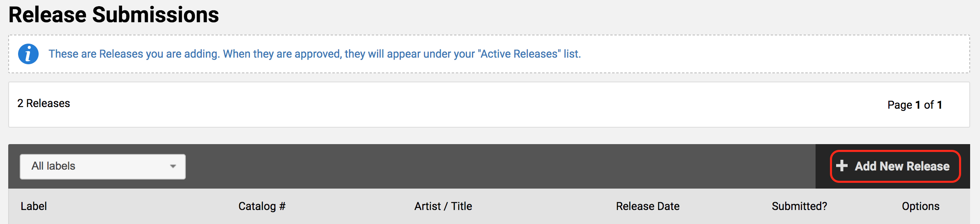The height and width of the screenshot is (224, 980).
Task: Click the blue info message about Active Releases
Action: (314, 54)
